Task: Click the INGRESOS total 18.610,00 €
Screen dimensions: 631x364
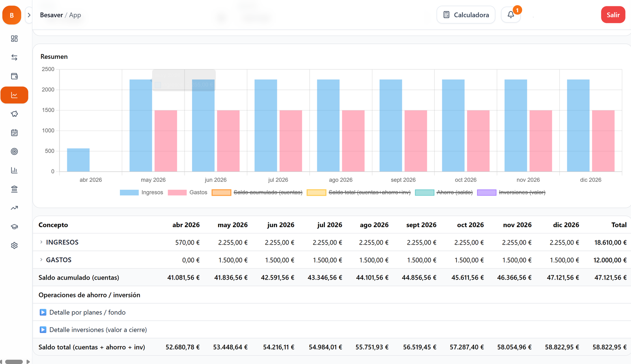Action: 610,243
